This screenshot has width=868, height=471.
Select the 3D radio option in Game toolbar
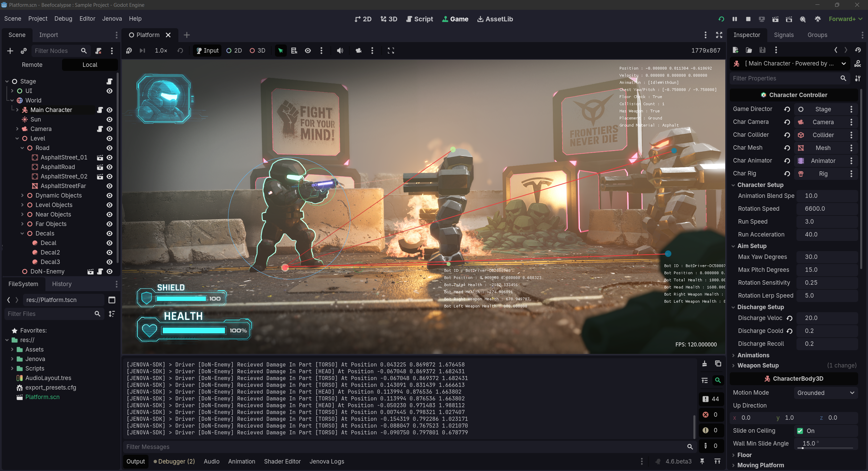coord(257,51)
